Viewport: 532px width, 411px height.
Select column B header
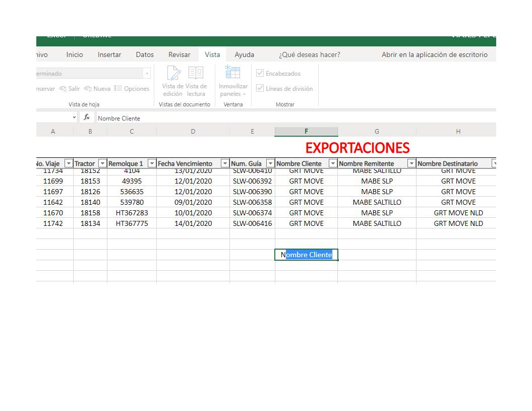[90, 132]
